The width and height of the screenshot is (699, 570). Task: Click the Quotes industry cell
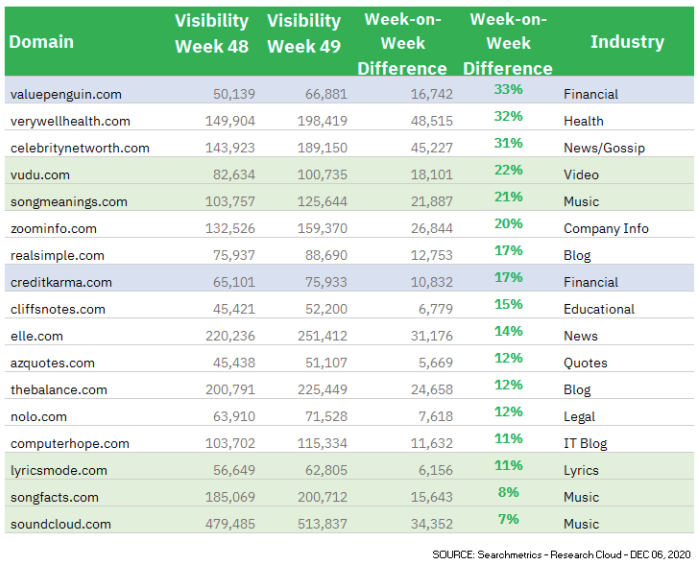pyautogui.click(x=585, y=363)
